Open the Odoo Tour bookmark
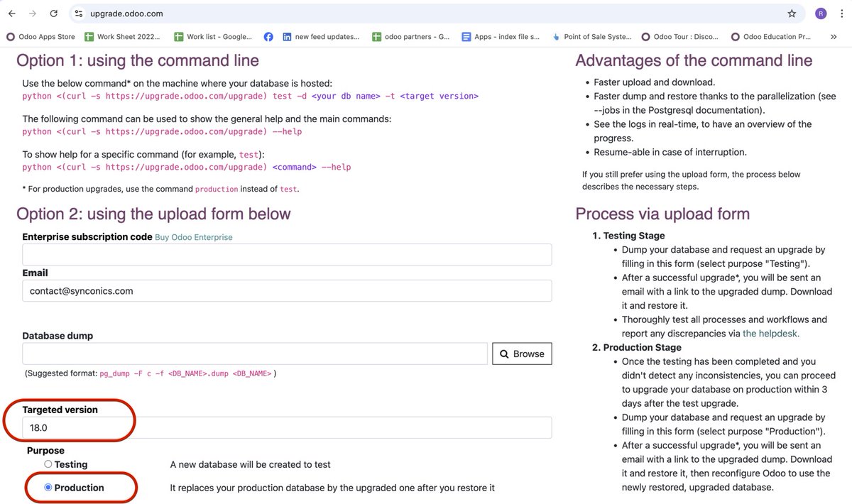The width and height of the screenshot is (852, 504). pyautogui.click(x=680, y=37)
